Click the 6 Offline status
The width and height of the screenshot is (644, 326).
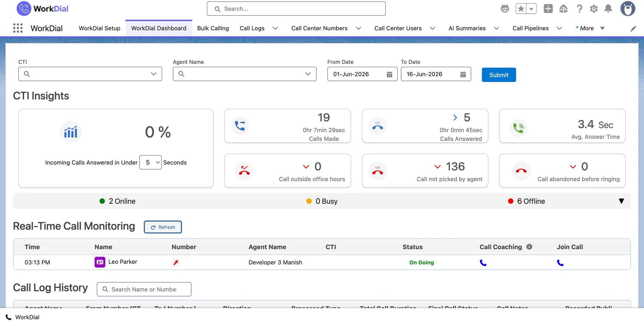[x=527, y=201]
